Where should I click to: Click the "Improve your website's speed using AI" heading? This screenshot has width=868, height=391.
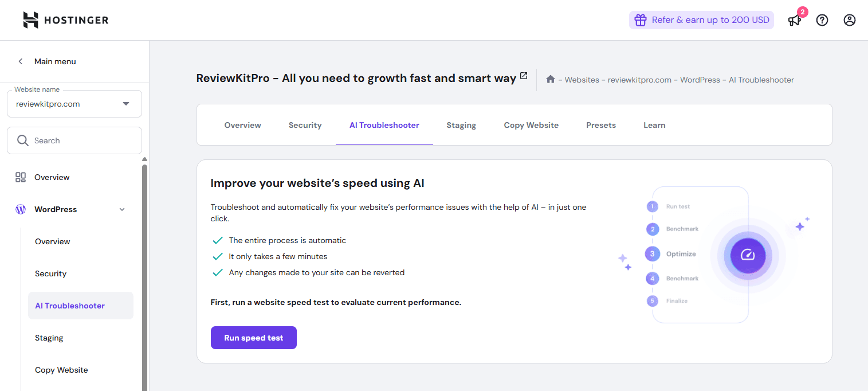(x=317, y=183)
